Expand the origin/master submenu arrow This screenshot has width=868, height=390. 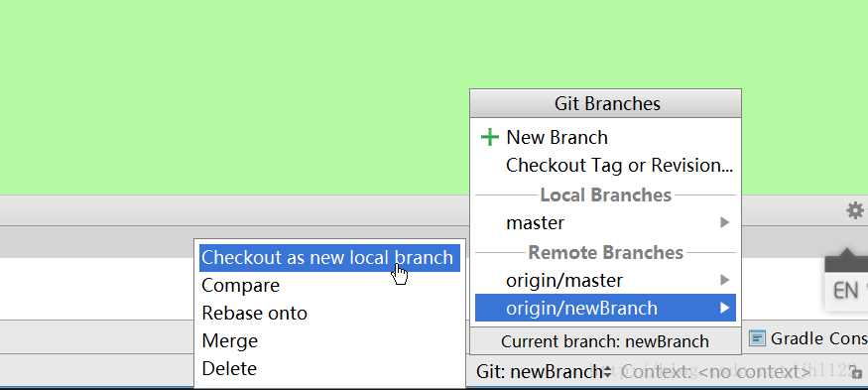[724, 280]
